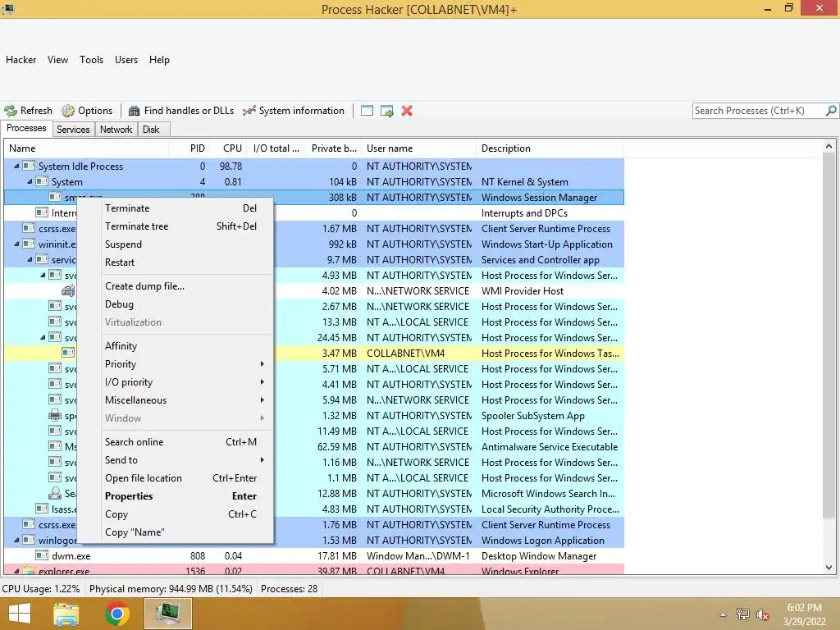Click the Physical memory status entry

coord(171,589)
